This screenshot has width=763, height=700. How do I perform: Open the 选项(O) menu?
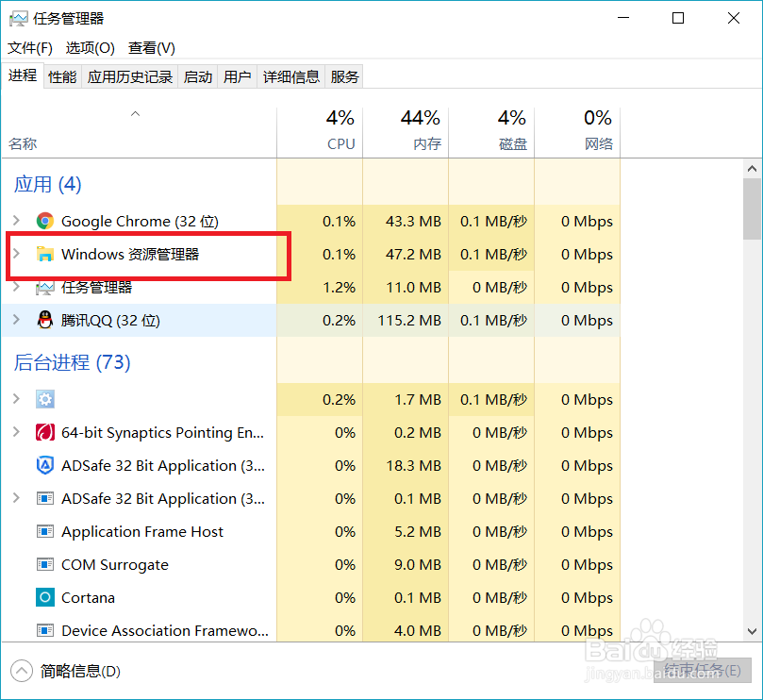(90, 48)
